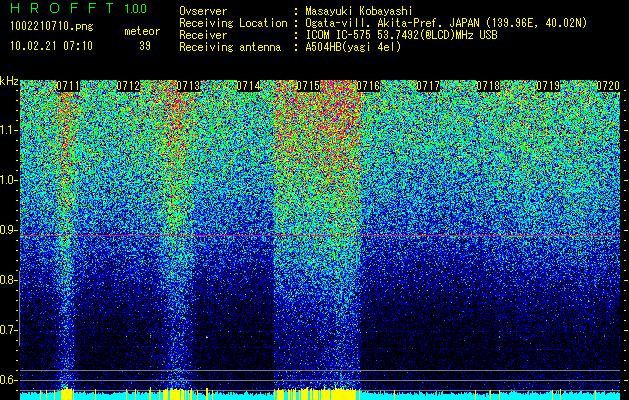
Task: Click the 0719 time marker
Action: 548,86
